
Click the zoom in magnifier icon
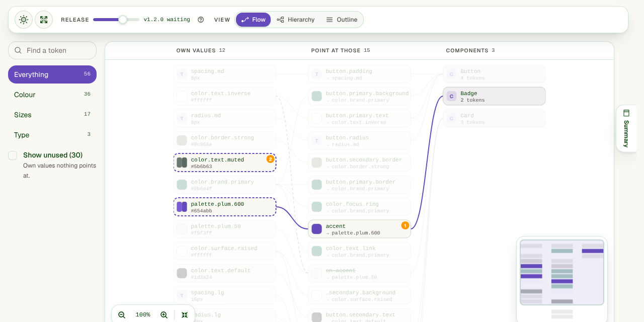(x=164, y=315)
